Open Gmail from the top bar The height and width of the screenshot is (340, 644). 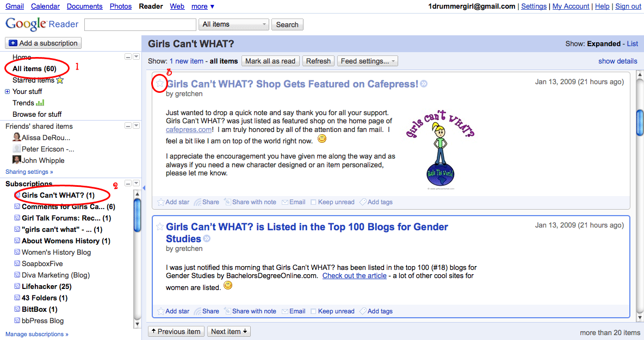click(x=14, y=6)
